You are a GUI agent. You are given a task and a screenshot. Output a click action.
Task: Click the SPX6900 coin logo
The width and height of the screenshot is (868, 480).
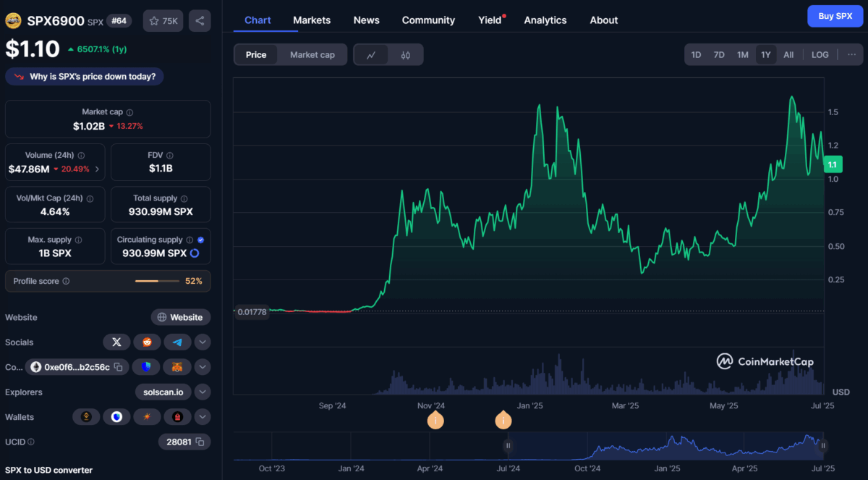pyautogui.click(x=14, y=21)
